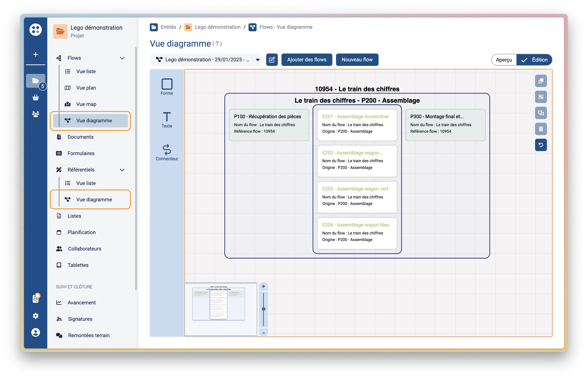588x379 pixels.
Task: Click the user profile avatar icon
Action: click(x=36, y=332)
